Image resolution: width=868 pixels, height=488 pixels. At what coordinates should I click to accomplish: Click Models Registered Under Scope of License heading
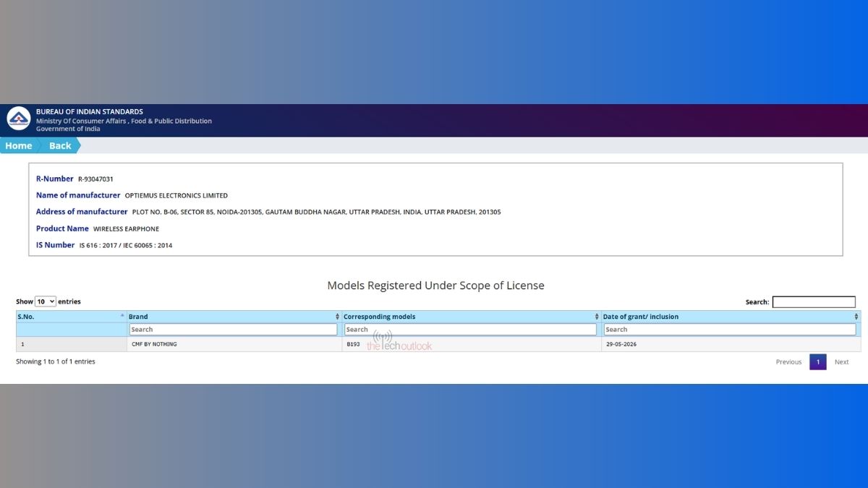click(x=435, y=286)
